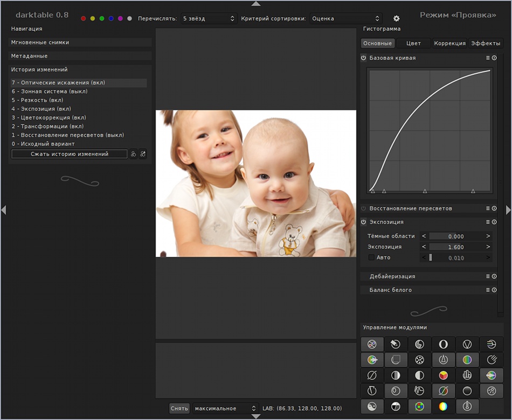Open the rainbow left-arrow input profile module
Viewport: 512px width, 420px height.
pyautogui.click(x=492, y=375)
